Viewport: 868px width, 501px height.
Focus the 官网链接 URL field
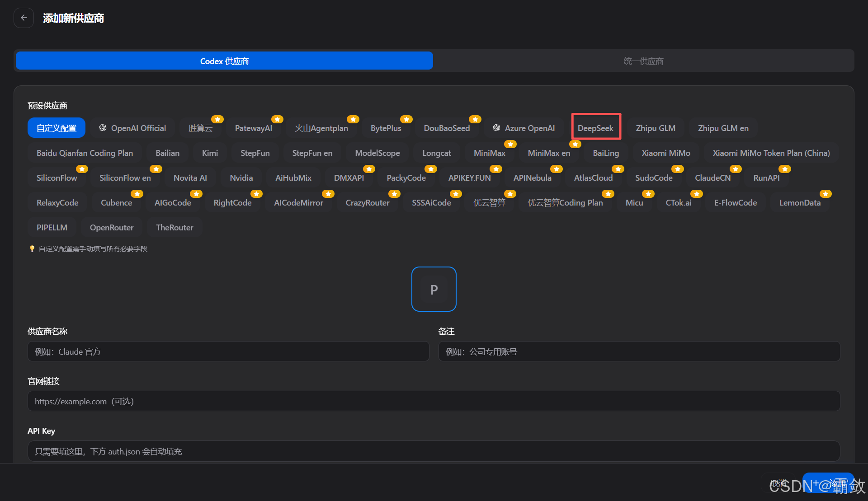pyautogui.click(x=434, y=401)
